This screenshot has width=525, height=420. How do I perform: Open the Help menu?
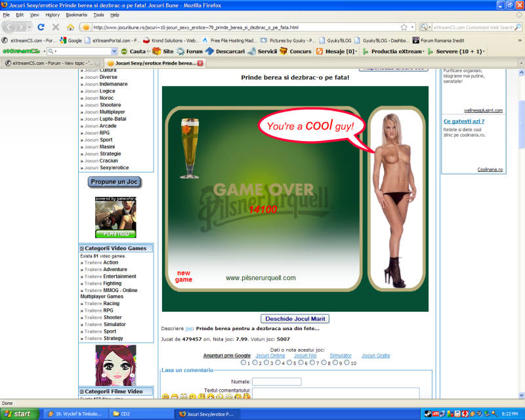coord(114,14)
